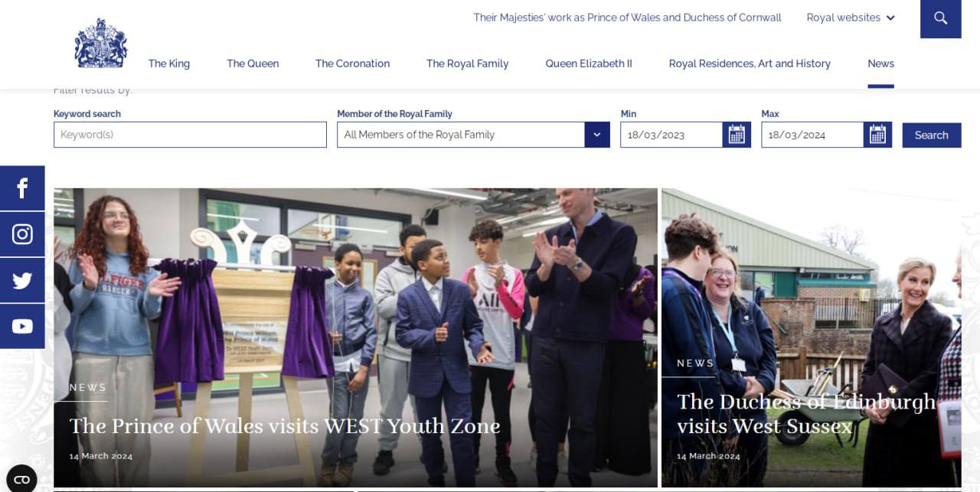Viewport: 980px width, 492px height.
Task: Click the blue Search button
Action: coord(932,135)
